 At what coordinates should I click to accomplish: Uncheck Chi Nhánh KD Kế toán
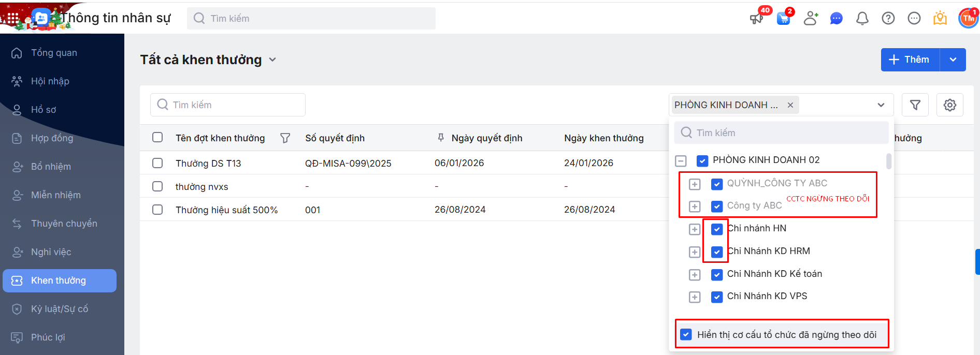pos(717,274)
